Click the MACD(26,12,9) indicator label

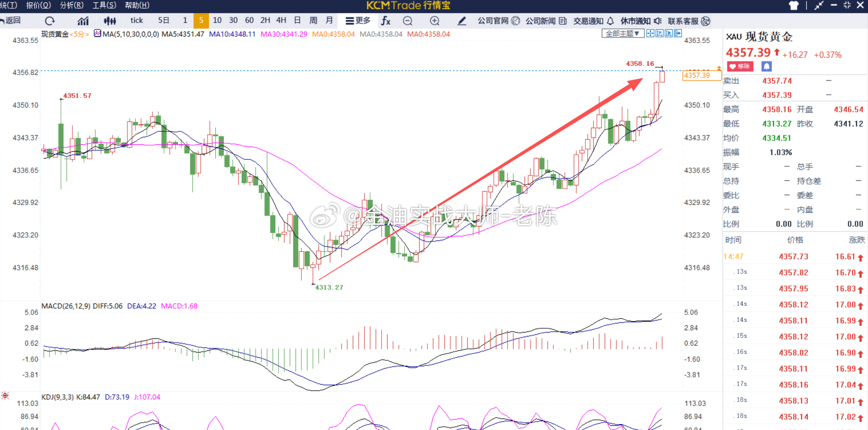[66, 306]
